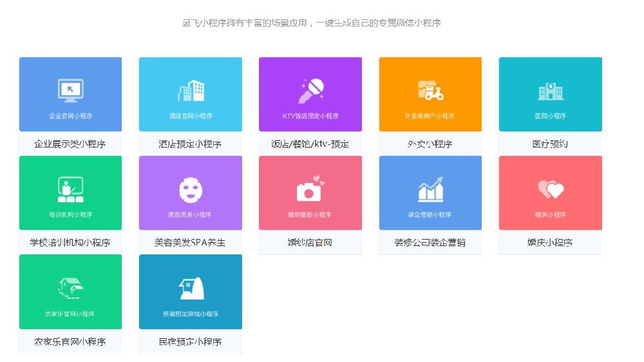Click the orange 外卖单商户小程序 tile
Screen dimensions: 644x362
pyautogui.click(x=430, y=95)
